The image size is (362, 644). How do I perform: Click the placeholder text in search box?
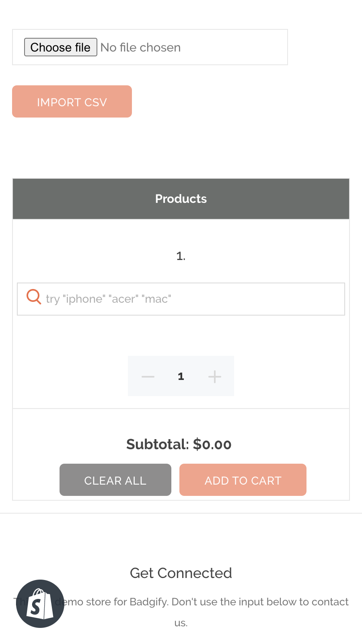tap(109, 299)
